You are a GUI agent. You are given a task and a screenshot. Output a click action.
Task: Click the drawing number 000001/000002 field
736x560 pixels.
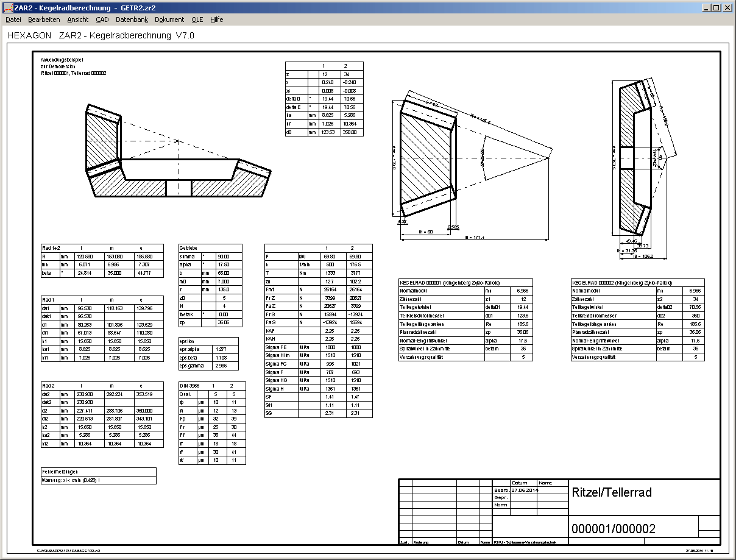coord(634,528)
